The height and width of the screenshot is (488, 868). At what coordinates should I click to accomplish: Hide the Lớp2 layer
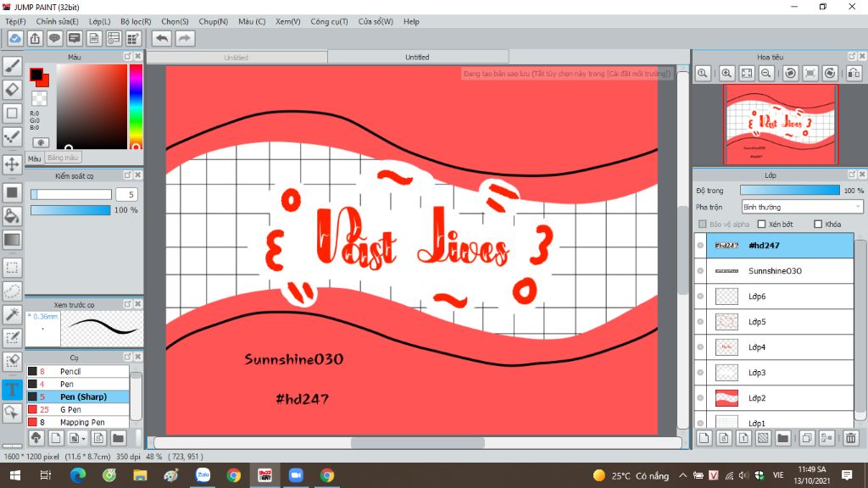(700, 398)
